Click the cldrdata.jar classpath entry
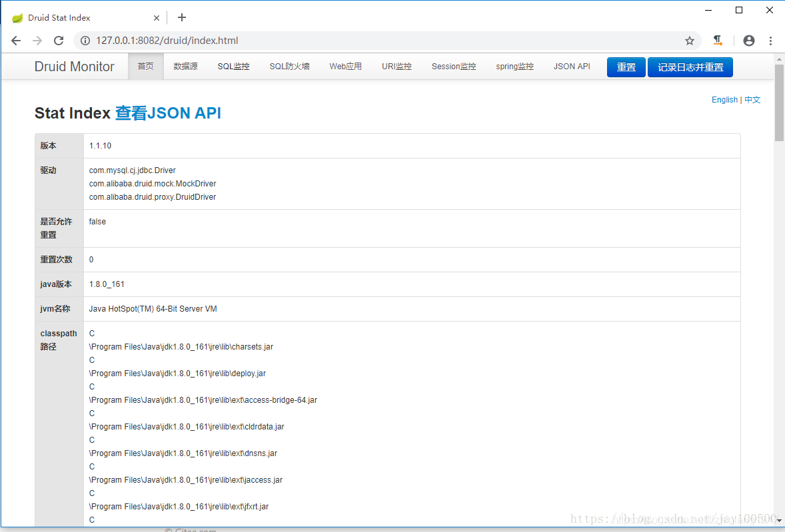This screenshot has height=532, width=785. pos(187,427)
